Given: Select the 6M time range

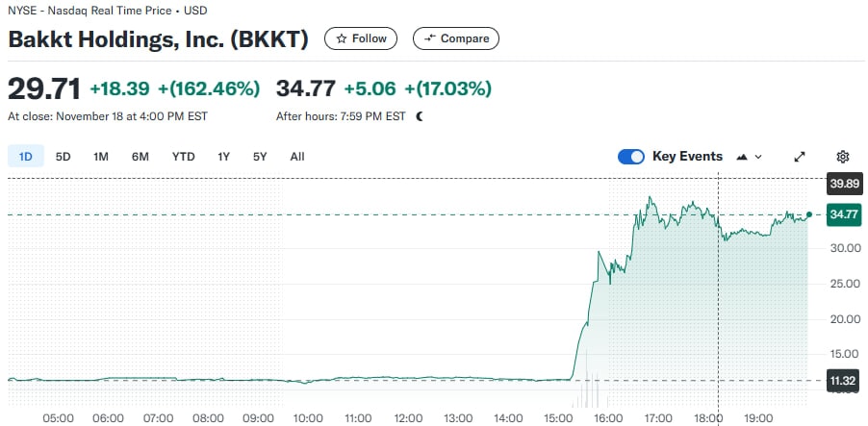Looking at the screenshot, I should click(140, 156).
